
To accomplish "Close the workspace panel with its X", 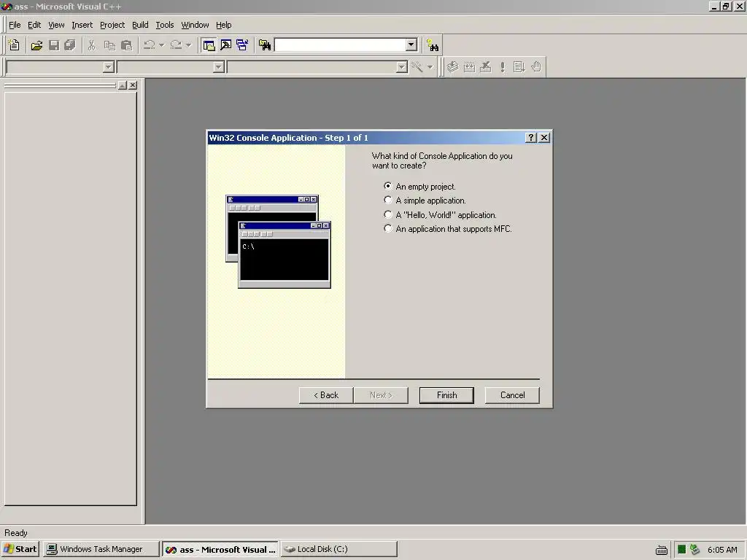I will point(133,85).
